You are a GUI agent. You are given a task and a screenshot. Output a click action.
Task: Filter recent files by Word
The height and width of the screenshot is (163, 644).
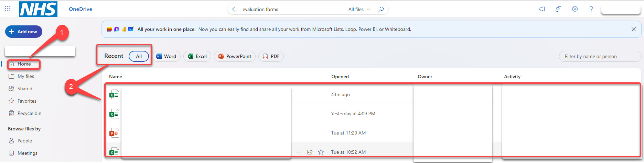point(167,56)
